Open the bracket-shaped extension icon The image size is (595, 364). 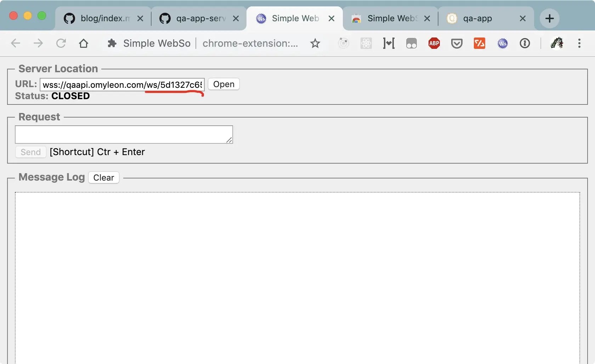coord(389,43)
